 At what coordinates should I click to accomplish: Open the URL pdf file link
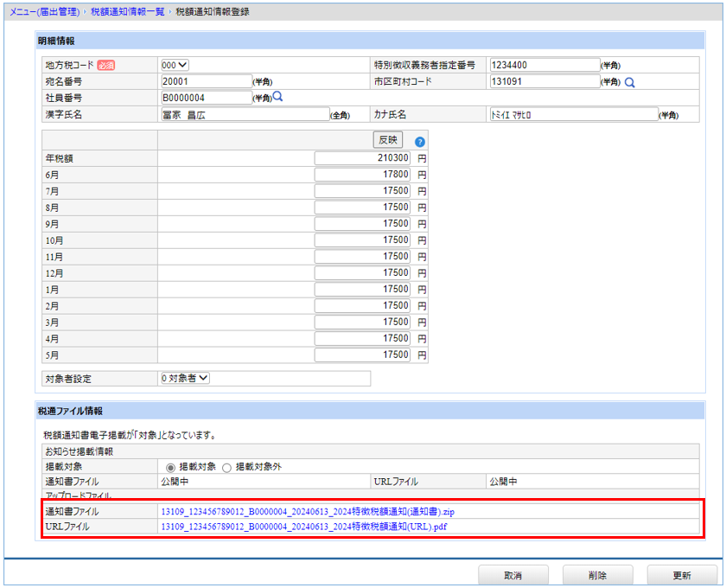click(x=304, y=527)
